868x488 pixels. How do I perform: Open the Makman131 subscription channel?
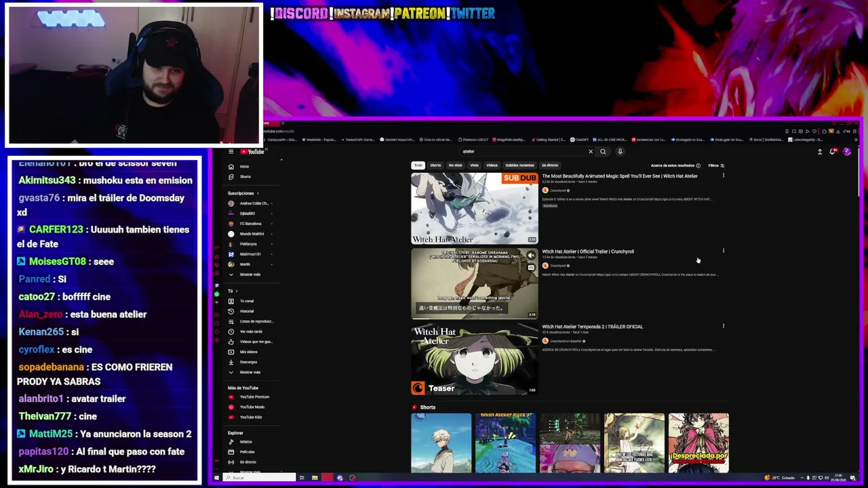tap(250, 254)
